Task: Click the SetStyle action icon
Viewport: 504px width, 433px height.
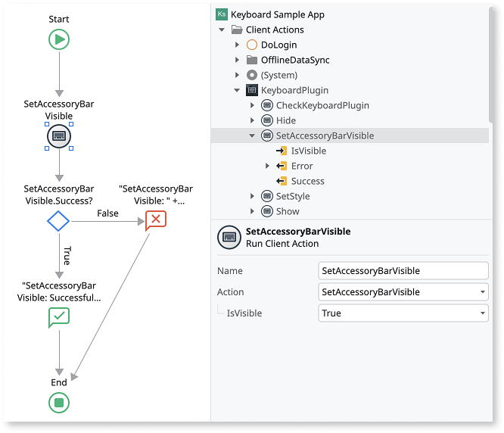Action: (x=267, y=196)
